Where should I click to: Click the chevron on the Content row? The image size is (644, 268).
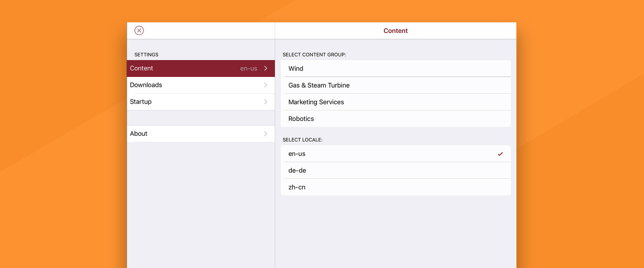266,68
